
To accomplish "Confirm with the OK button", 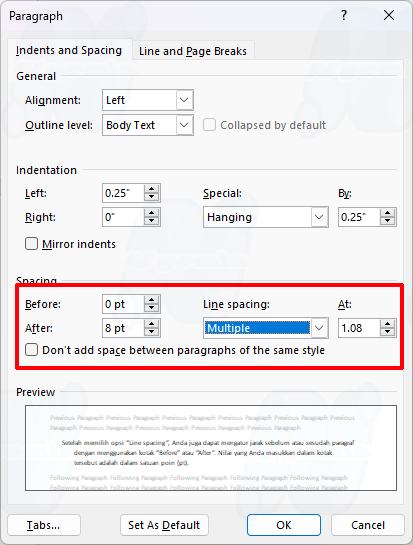I will click(x=284, y=525).
